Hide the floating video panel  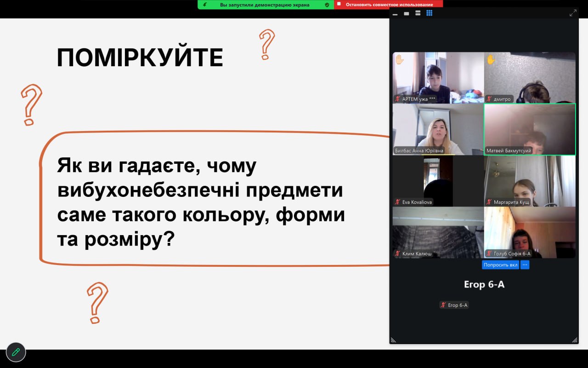click(395, 13)
